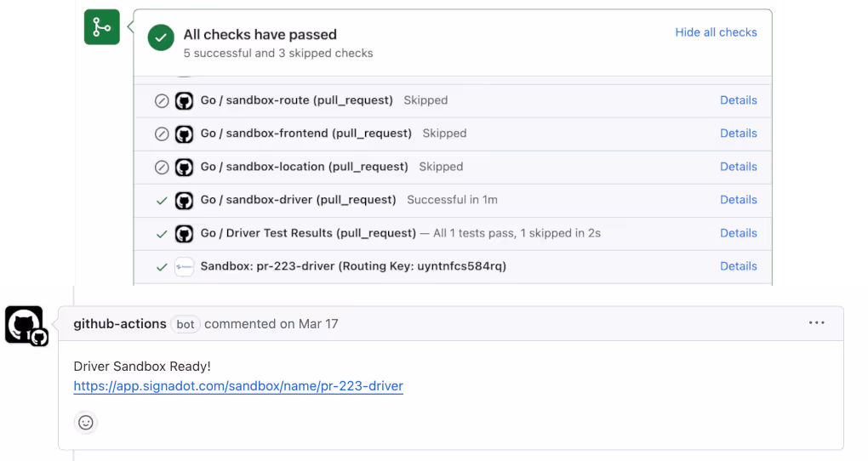Open Details for sandbox-location check
The image size is (868, 461).
click(739, 167)
